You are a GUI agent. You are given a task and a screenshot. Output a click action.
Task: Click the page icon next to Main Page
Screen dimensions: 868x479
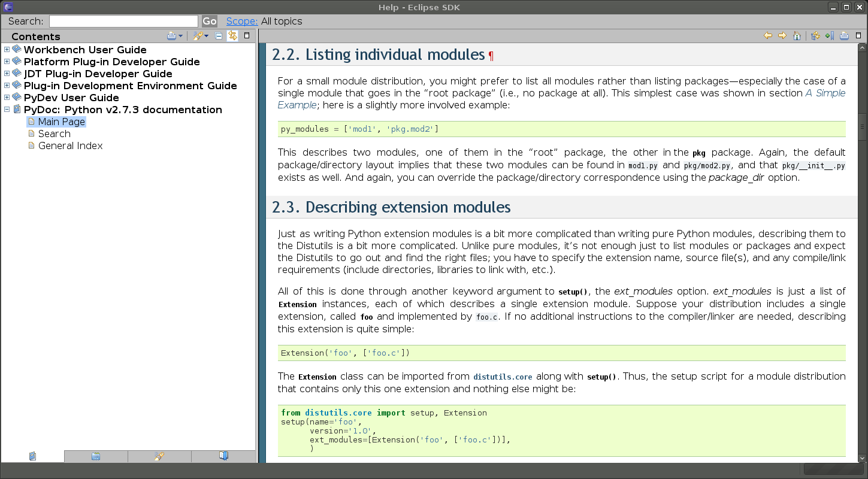click(x=32, y=122)
